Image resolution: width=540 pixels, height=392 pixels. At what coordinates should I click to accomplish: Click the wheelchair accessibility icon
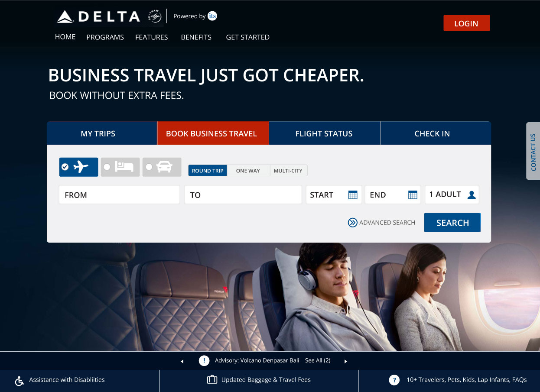[20, 381]
